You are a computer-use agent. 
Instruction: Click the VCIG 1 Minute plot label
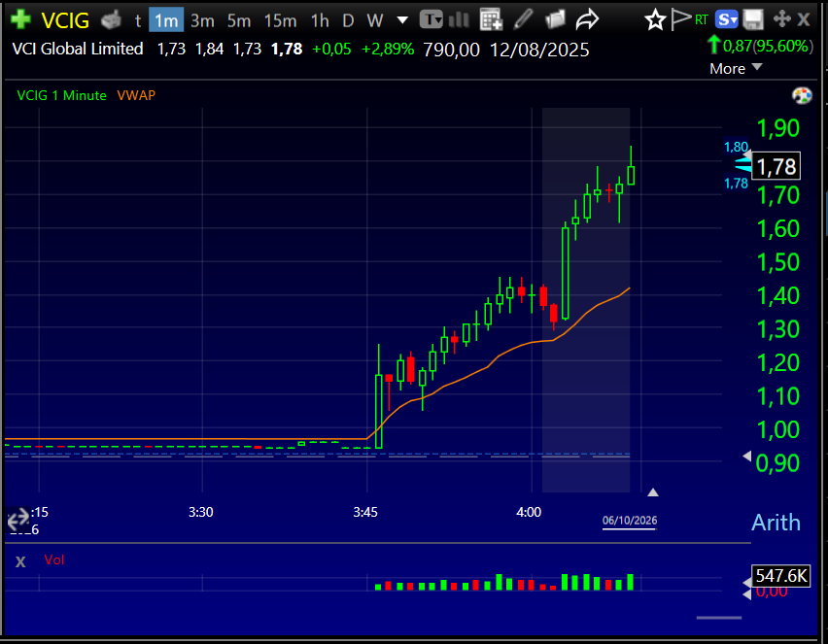coord(61,95)
